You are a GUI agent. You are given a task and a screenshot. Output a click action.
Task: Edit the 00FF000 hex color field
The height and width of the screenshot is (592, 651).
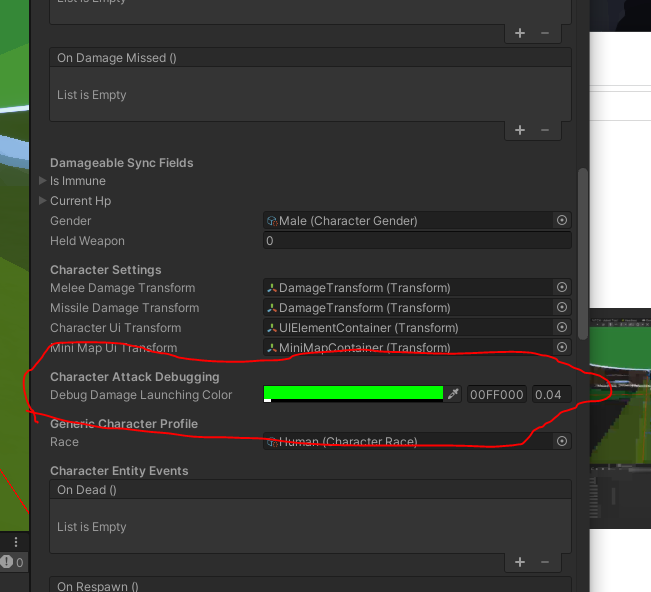tap(497, 394)
